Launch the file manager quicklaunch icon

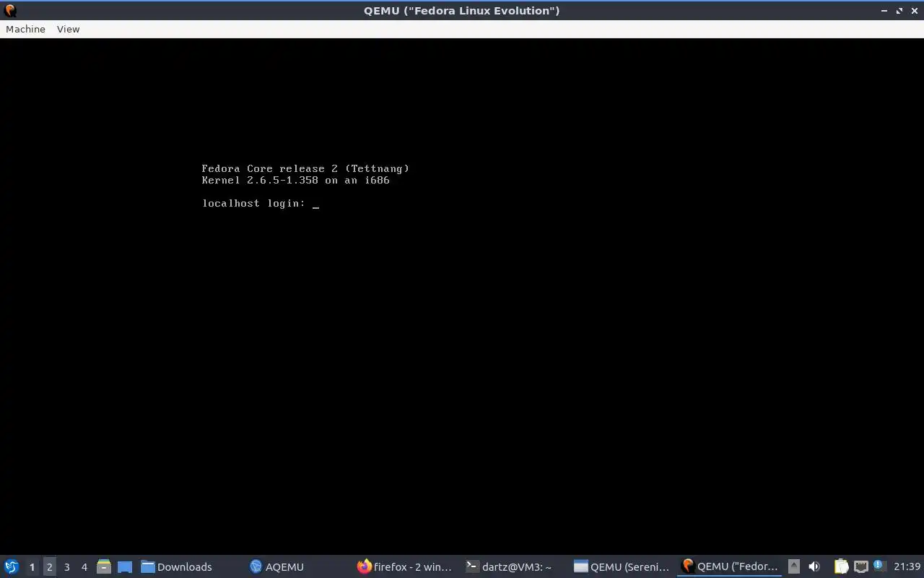104,566
